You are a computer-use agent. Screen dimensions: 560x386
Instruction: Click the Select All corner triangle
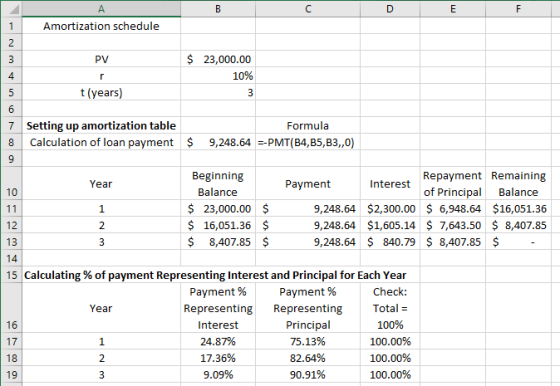pos(11,9)
